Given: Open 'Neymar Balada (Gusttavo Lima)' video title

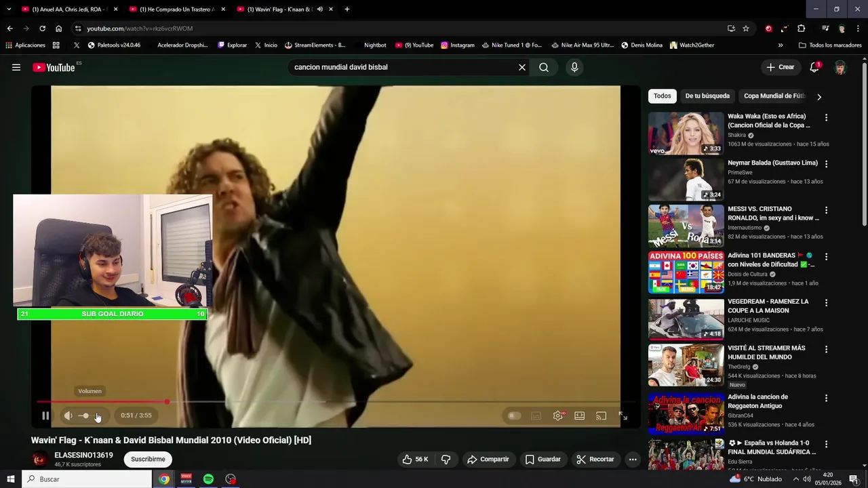Looking at the screenshot, I should [x=772, y=163].
